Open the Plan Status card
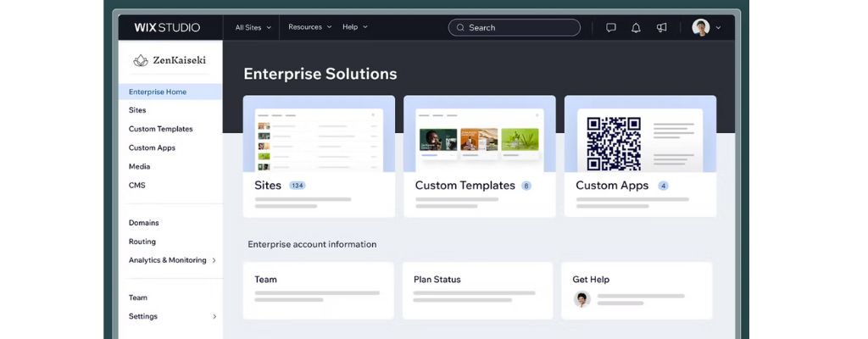The image size is (868, 339). (x=478, y=290)
